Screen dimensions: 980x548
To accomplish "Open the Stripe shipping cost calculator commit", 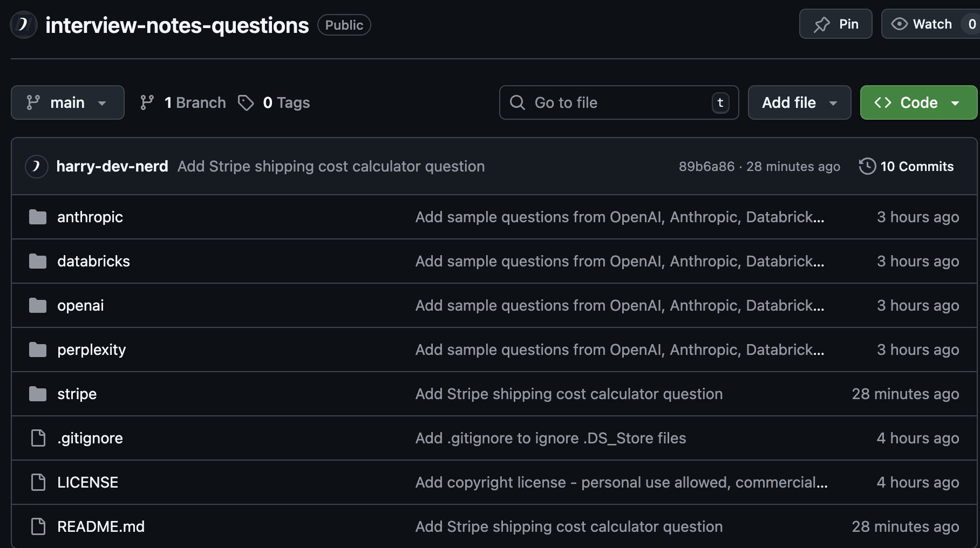I will click(x=330, y=166).
